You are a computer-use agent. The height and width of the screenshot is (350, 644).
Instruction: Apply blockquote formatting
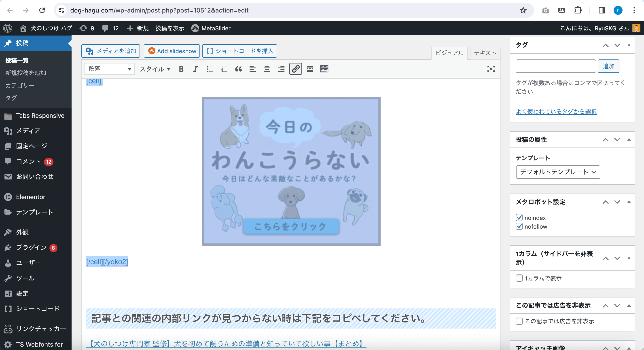pos(239,69)
